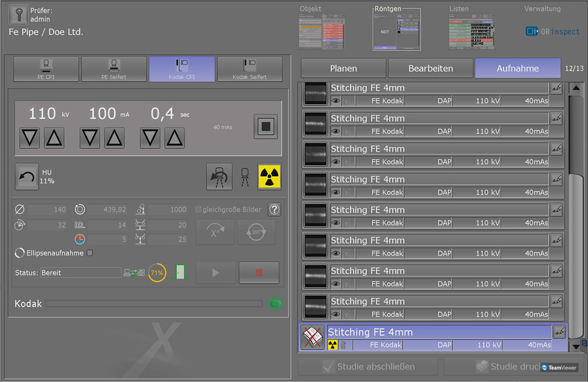Click the red stop button

259,273
